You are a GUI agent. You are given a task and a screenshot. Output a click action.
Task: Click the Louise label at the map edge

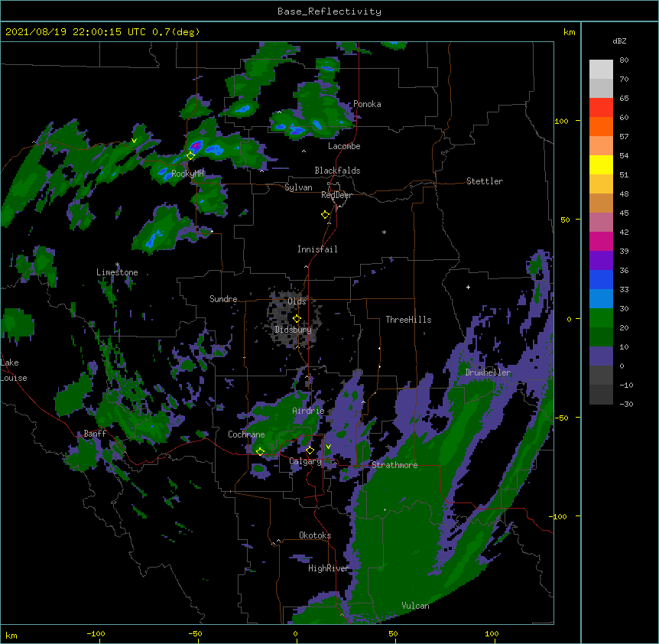tap(14, 378)
